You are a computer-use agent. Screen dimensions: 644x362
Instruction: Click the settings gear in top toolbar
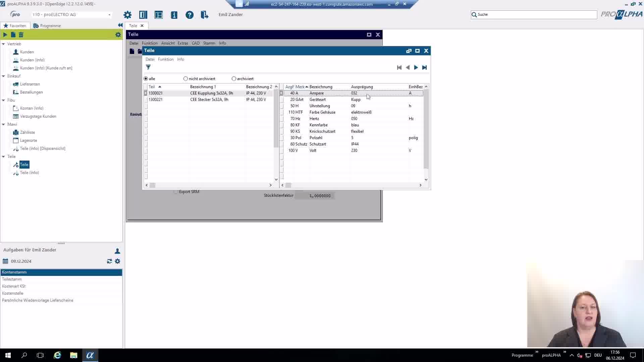pyautogui.click(x=127, y=15)
